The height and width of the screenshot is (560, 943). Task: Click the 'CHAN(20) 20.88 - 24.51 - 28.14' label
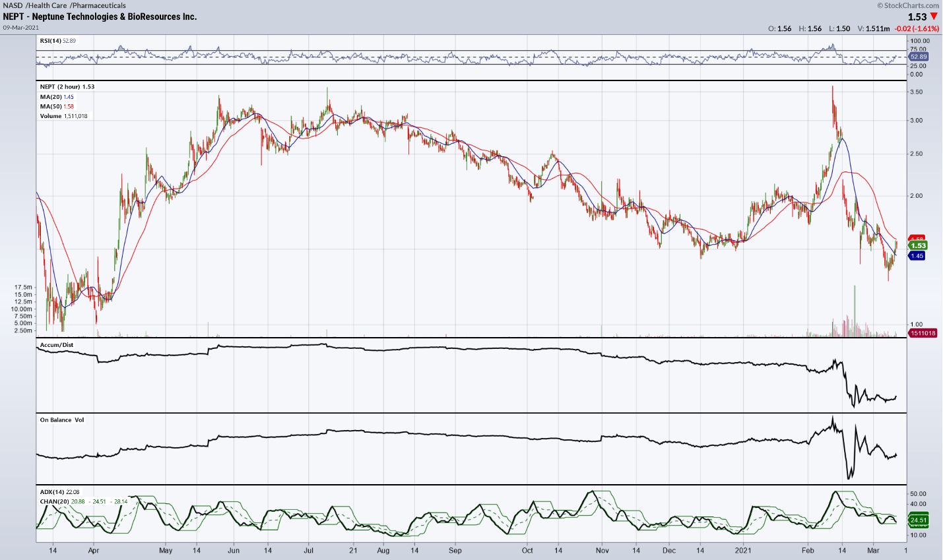tap(84, 502)
